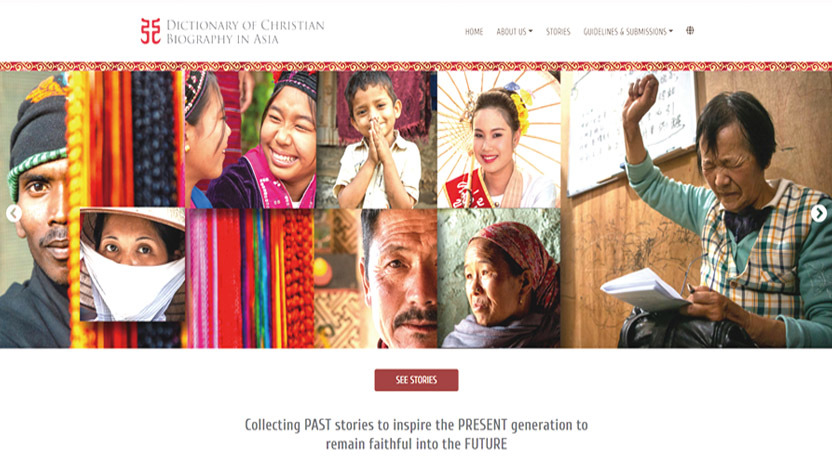Expand the About Us dropdown menu

click(x=514, y=32)
